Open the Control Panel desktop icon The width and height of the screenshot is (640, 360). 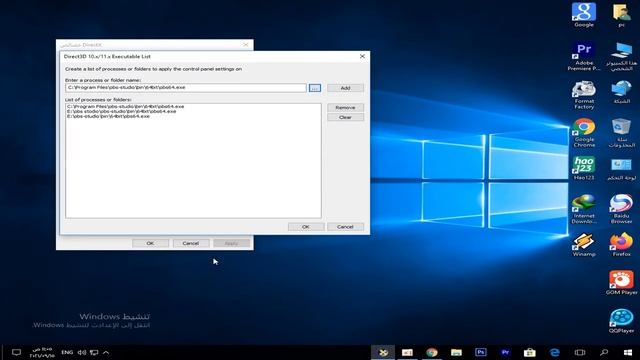621,169
